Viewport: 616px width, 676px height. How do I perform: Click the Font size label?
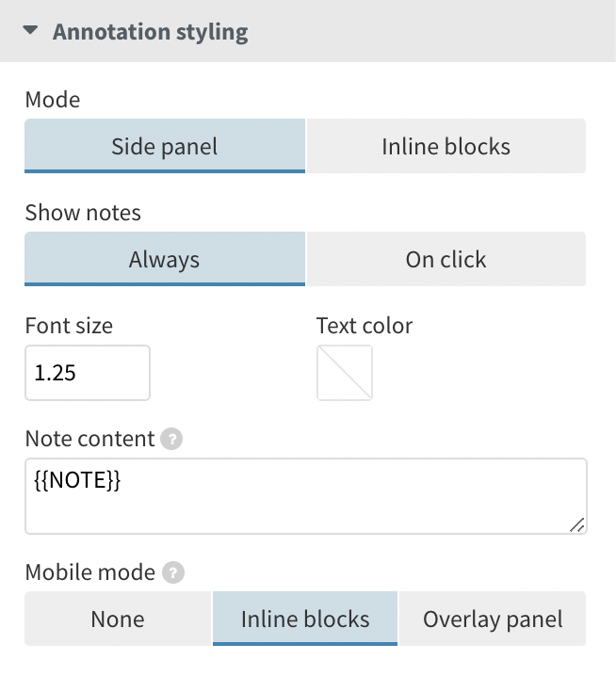click(x=69, y=326)
